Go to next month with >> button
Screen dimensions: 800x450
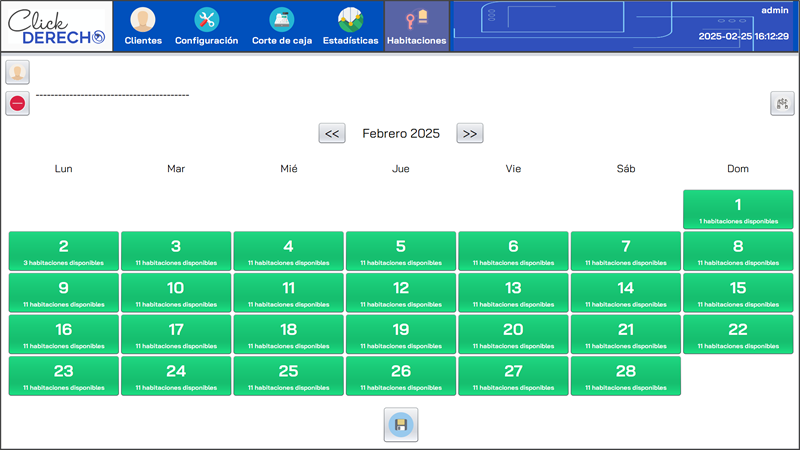470,133
